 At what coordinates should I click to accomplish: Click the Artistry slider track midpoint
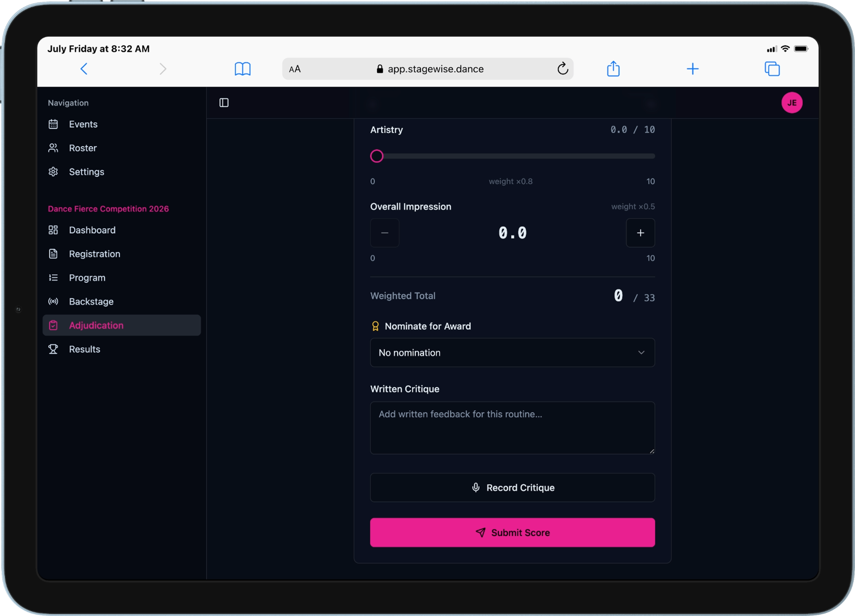coord(513,156)
